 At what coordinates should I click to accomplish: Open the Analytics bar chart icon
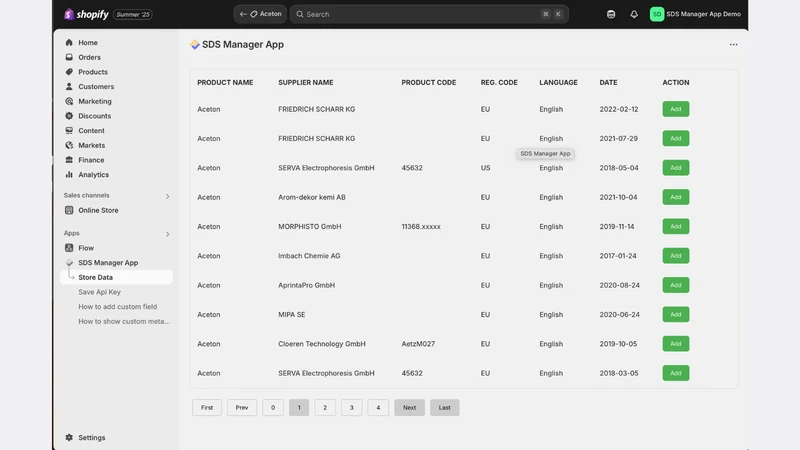(69, 174)
